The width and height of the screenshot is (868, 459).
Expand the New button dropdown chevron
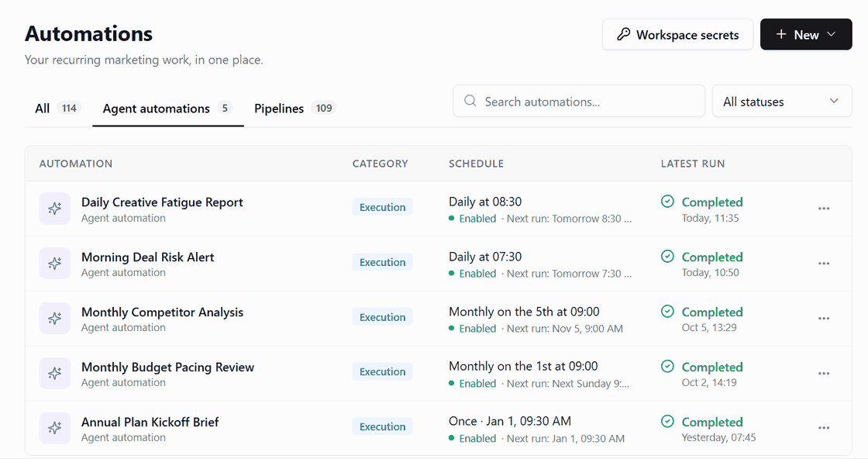(832, 34)
